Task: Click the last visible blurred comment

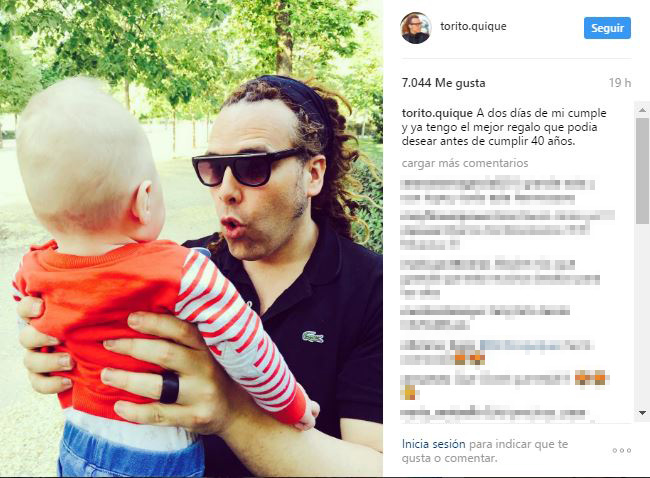Action: point(493,413)
